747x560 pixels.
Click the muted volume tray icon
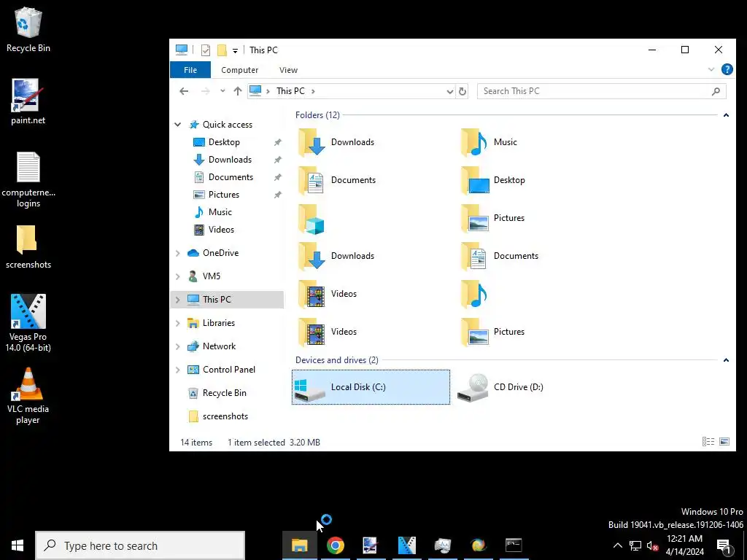pos(652,545)
